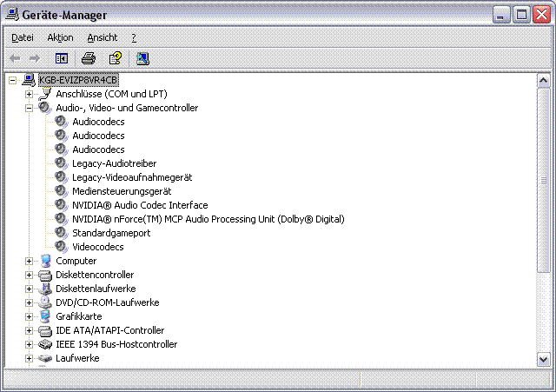Click the IEEE 1394 Bus-Hostcontroller icon

tap(45, 344)
